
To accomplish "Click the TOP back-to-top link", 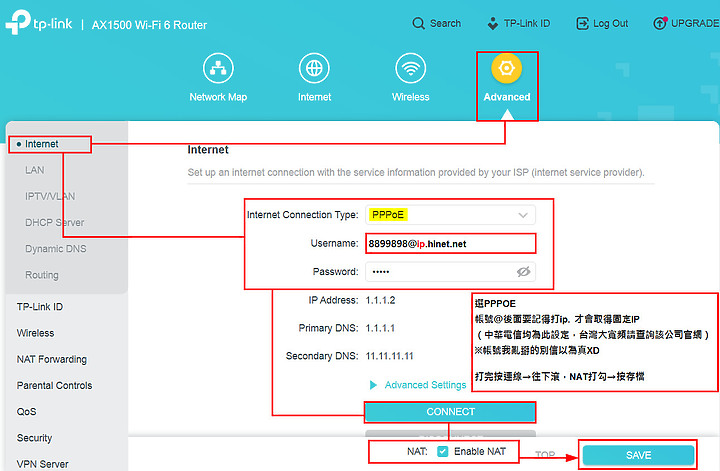I will tap(545, 454).
